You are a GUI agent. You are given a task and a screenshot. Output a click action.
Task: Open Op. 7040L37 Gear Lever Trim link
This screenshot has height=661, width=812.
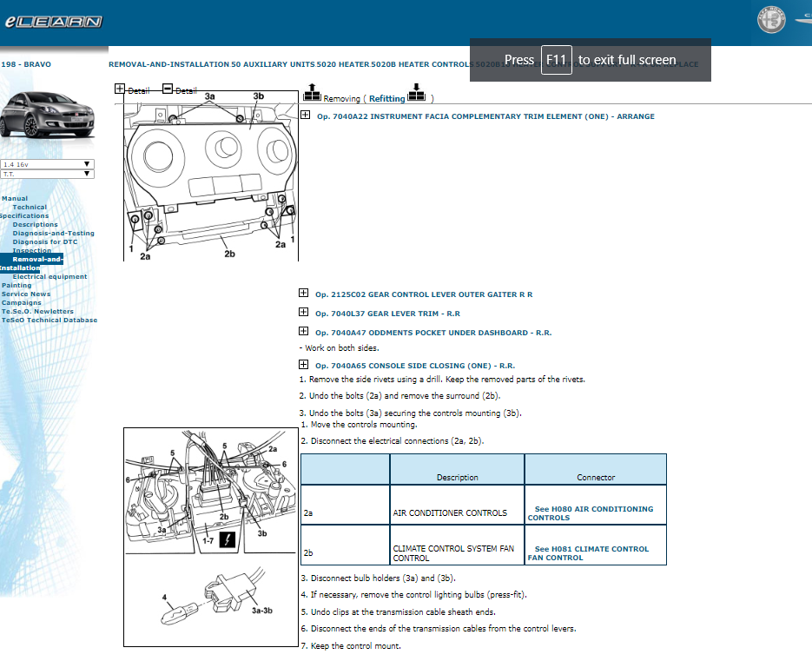(x=387, y=314)
